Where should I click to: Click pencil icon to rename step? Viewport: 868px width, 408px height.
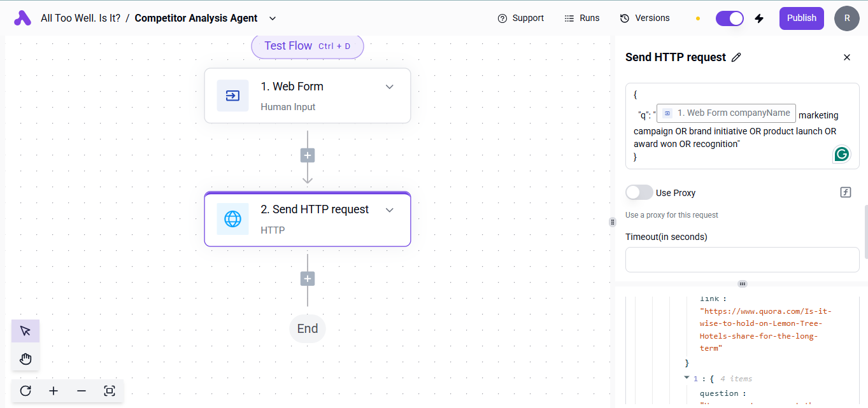click(x=736, y=57)
